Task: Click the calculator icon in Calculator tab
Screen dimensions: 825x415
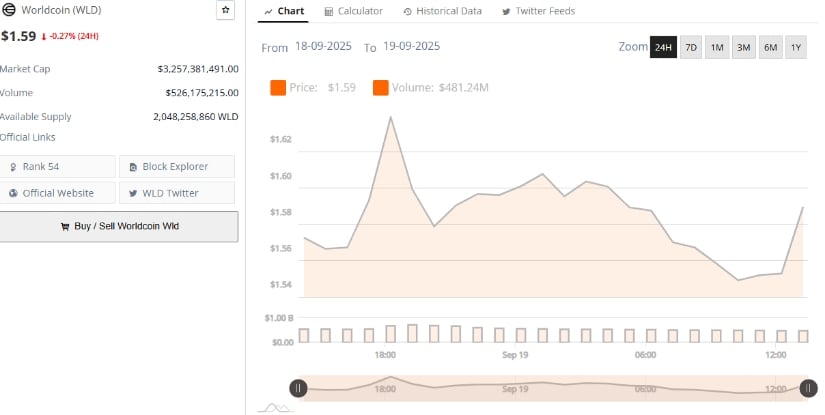Action: 328,12
